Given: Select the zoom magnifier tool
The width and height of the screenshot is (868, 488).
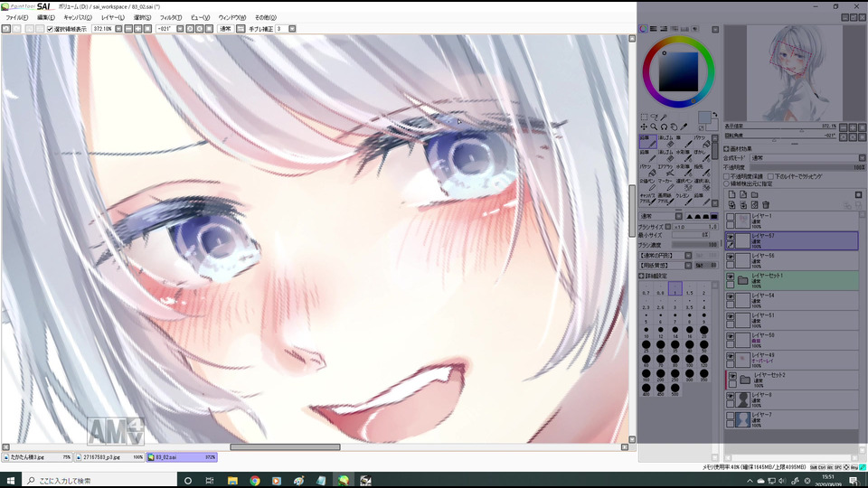Looking at the screenshot, I should (x=654, y=127).
